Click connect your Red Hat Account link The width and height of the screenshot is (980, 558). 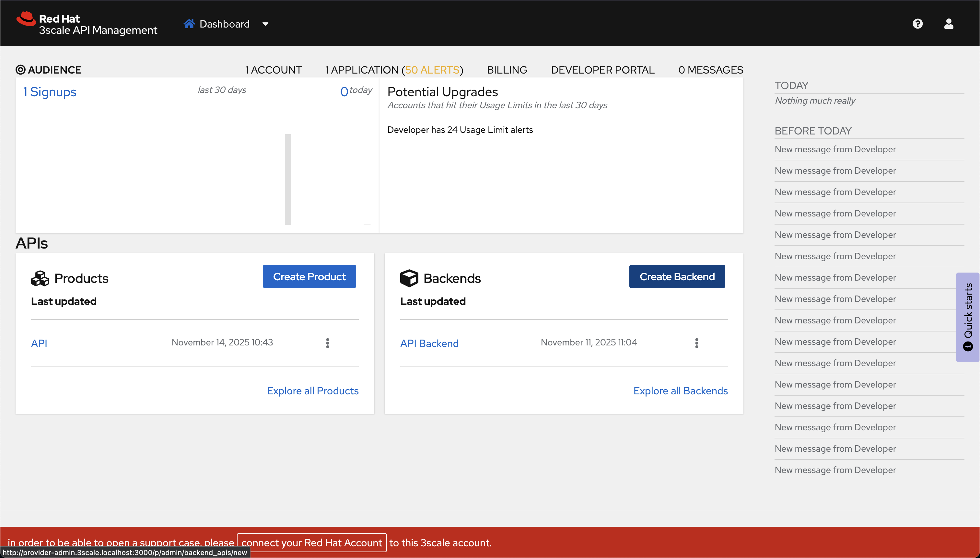tap(311, 543)
